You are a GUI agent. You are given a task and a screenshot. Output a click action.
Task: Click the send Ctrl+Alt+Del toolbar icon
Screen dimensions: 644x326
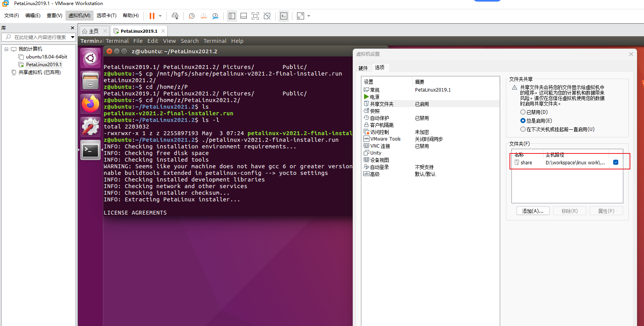(175, 16)
